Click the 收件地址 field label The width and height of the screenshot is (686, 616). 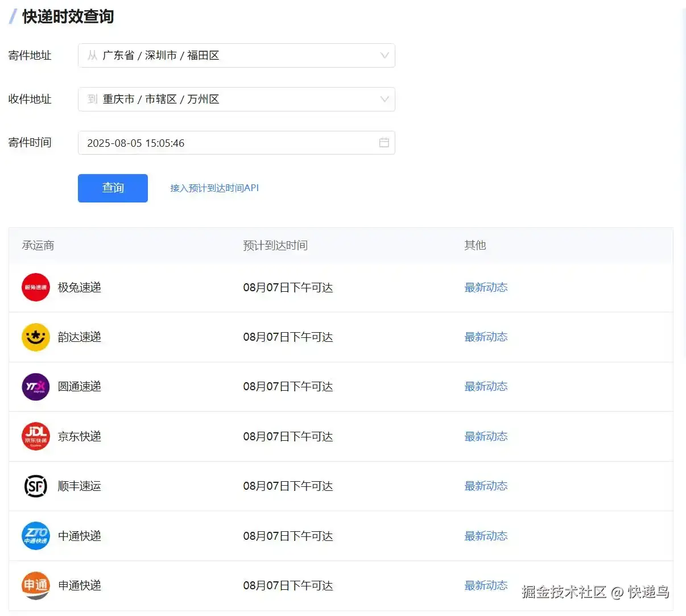[30, 99]
